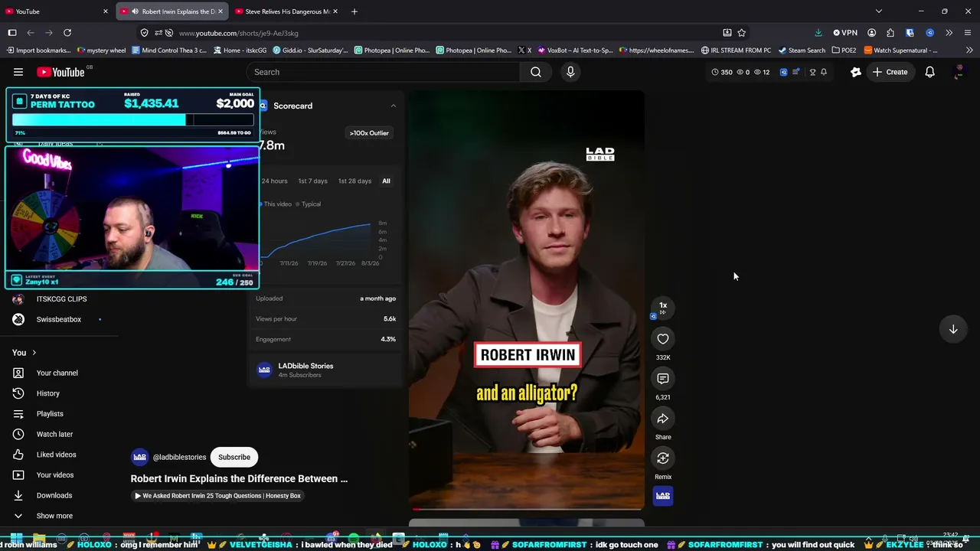
Task: Mute the audio on the Robert Irwin tab
Action: 135,11
